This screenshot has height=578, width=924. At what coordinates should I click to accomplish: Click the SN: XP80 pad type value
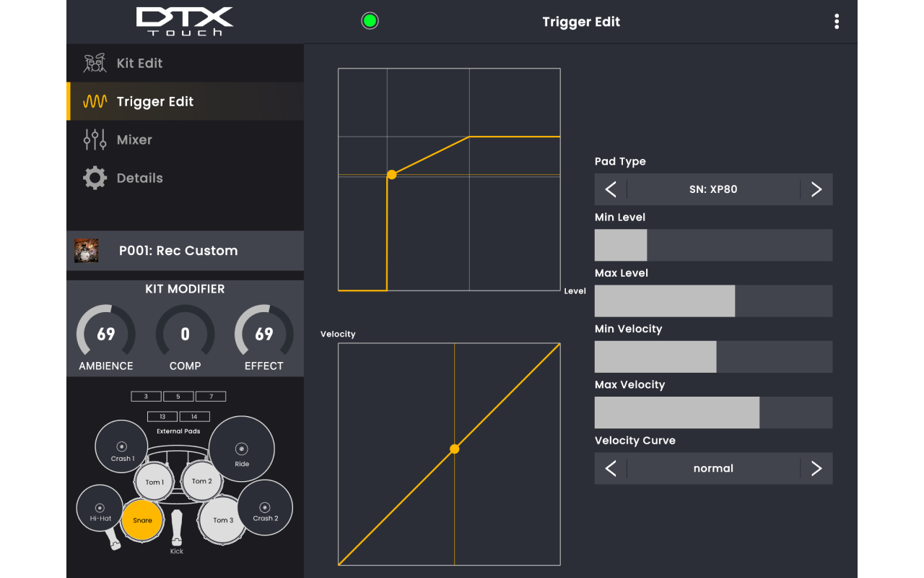[713, 189]
